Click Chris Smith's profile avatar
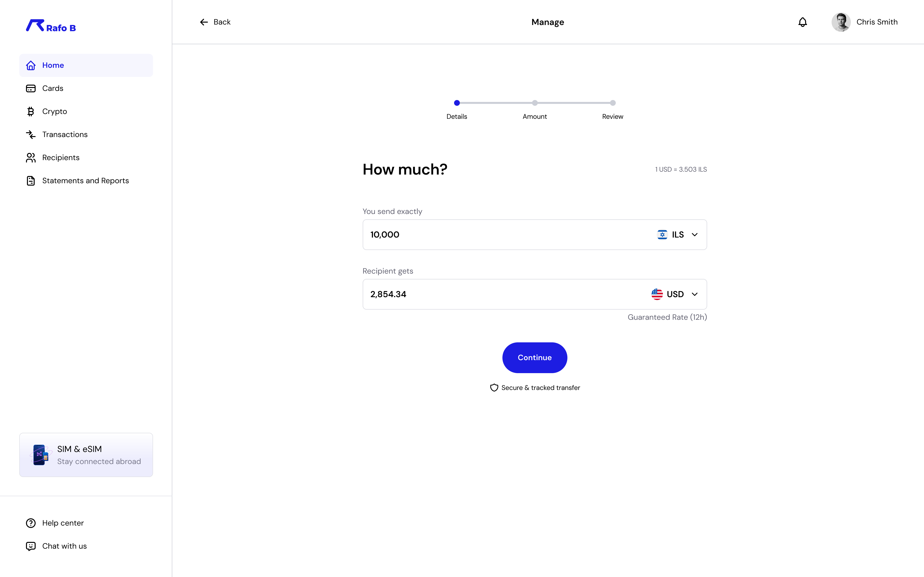Screen dimensions: 924x577 coord(841,22)
